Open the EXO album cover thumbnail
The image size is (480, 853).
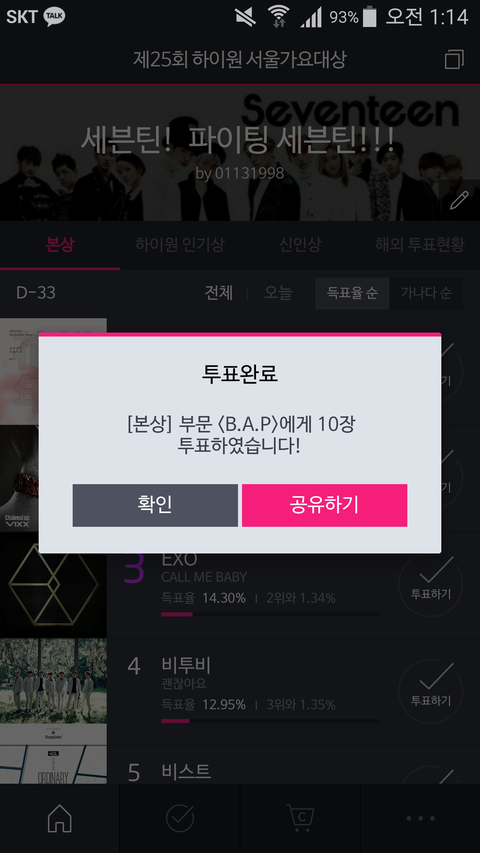click(53, 585)
